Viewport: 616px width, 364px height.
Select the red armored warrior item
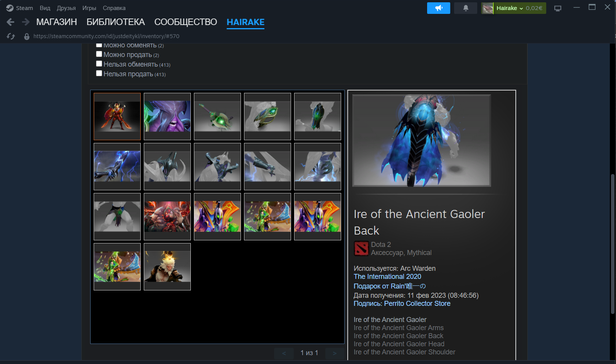[117, 116]
